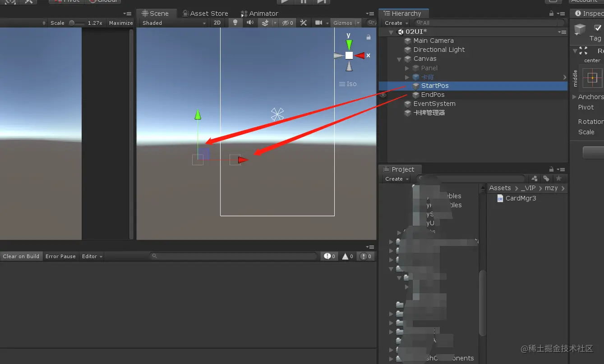Toggle 2D mode in Scene view
604x364 pixels.
coord(217,23)
